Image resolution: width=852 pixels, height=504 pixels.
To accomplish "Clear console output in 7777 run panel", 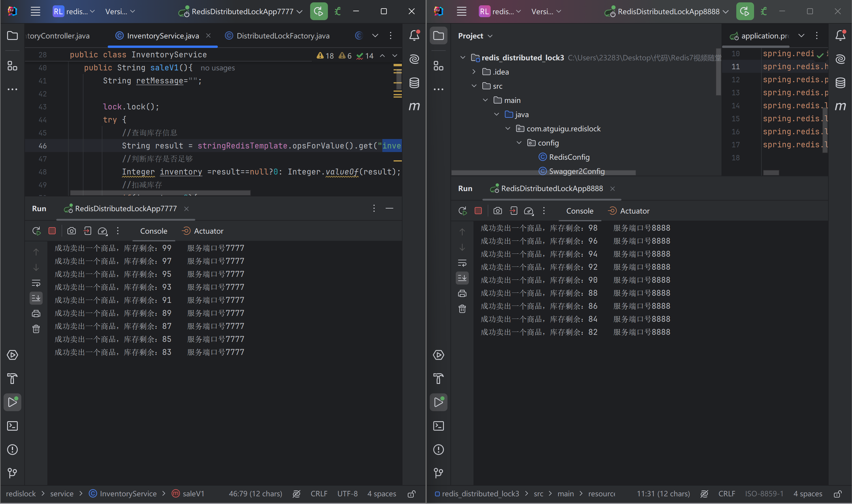I will 36,329.
